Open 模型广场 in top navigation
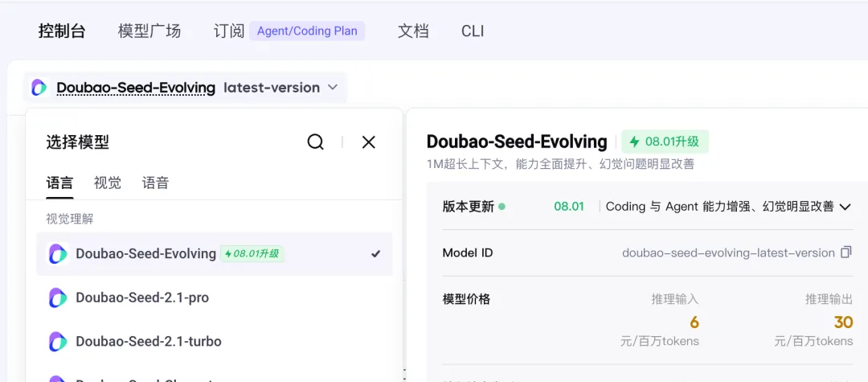Screen dimensions: 868x382 click(149, 31)
